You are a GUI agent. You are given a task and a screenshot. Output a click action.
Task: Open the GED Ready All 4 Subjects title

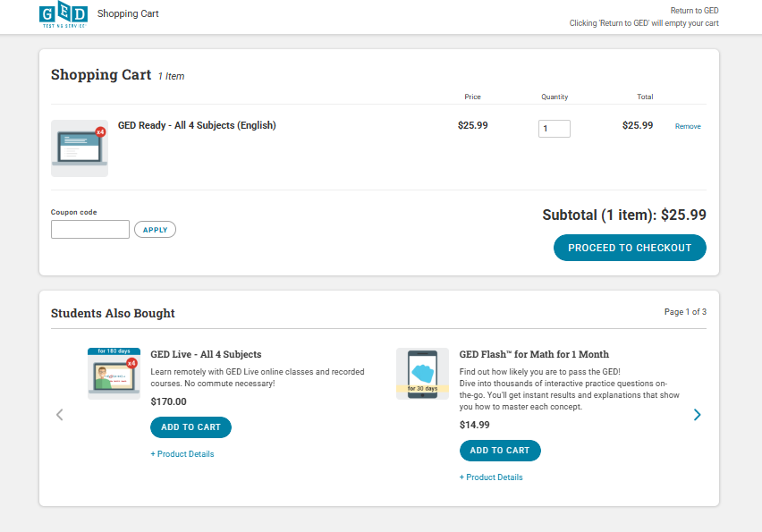point(197,126)
